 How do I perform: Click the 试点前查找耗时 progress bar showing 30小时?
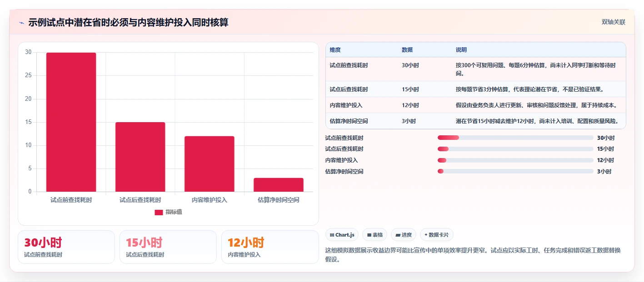(515, 138)
